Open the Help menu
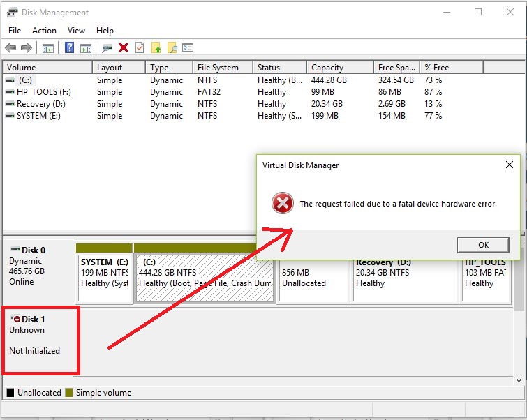Viewport: 527px width, 420px height. (x=105, y=31)
